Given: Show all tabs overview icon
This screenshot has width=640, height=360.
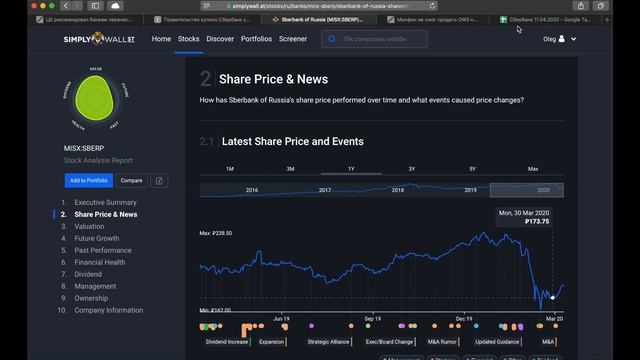Looking at the screenshot, I should point(601,6).
